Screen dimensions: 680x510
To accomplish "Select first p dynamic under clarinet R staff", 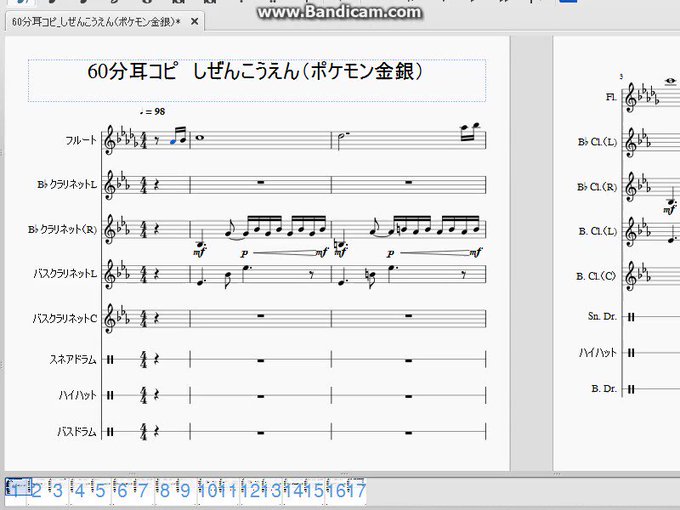I will click(245, 253).
